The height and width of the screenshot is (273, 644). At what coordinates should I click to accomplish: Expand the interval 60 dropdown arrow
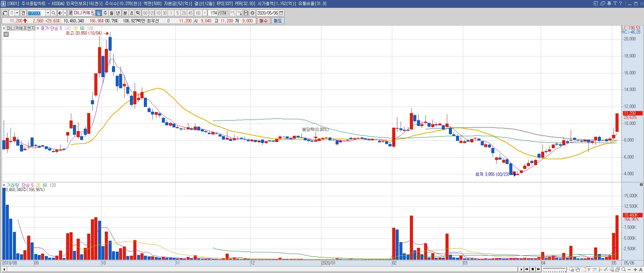[x=205, y=13]
